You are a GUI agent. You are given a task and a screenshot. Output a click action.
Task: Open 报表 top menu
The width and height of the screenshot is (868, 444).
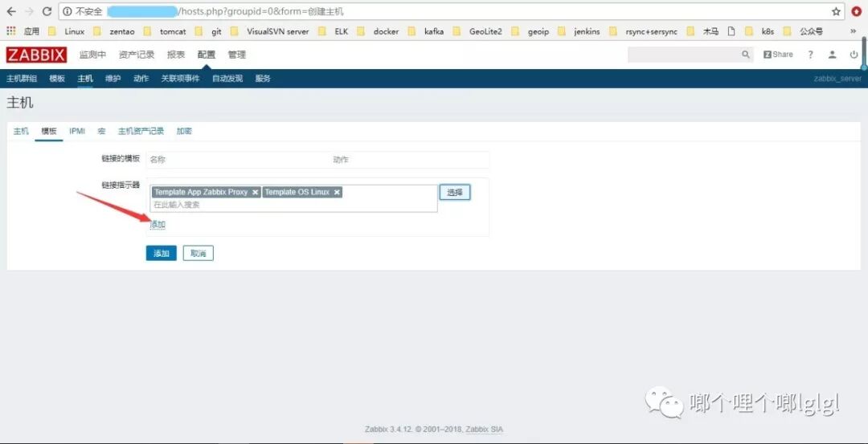176,55
